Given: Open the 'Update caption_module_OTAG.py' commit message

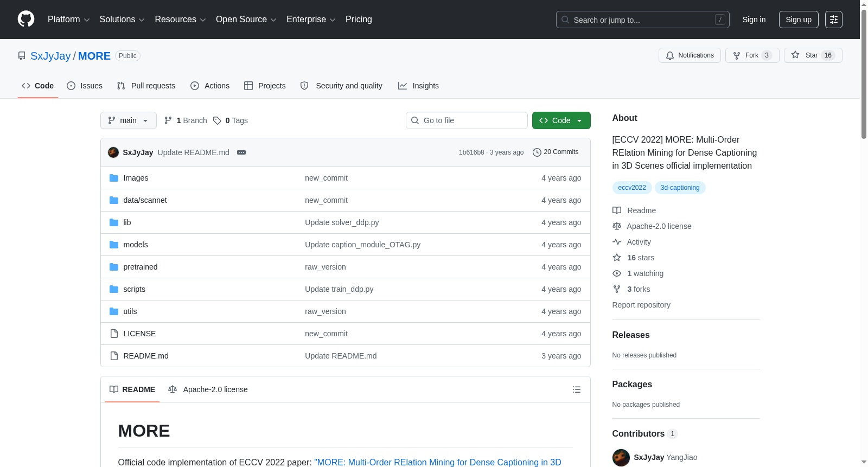Looking at the screenshot, I should 362,245.
